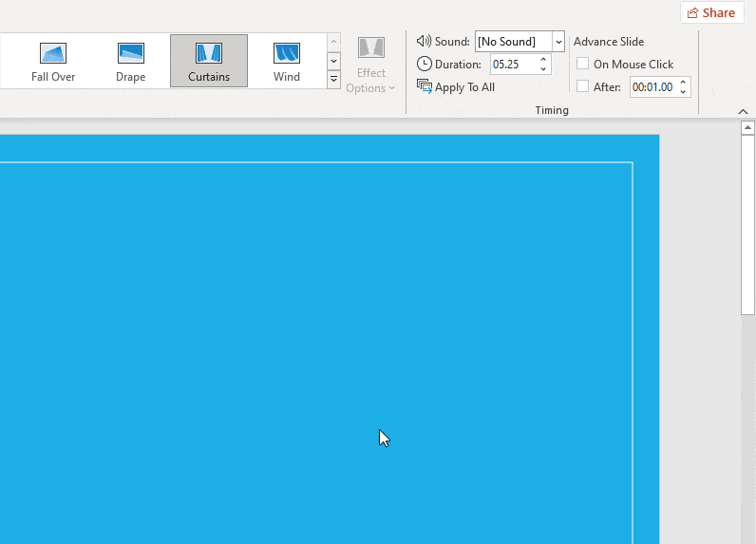Viewport: 756px width, 544px height.
Task: Click Apply To All button
Action: pyautogui.click(x=456, y=87)
